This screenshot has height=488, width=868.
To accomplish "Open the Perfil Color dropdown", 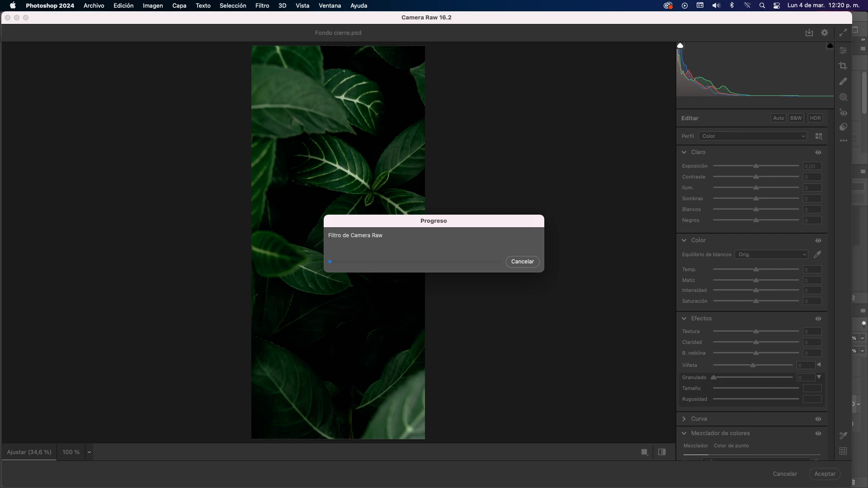I will click(753, 136).
